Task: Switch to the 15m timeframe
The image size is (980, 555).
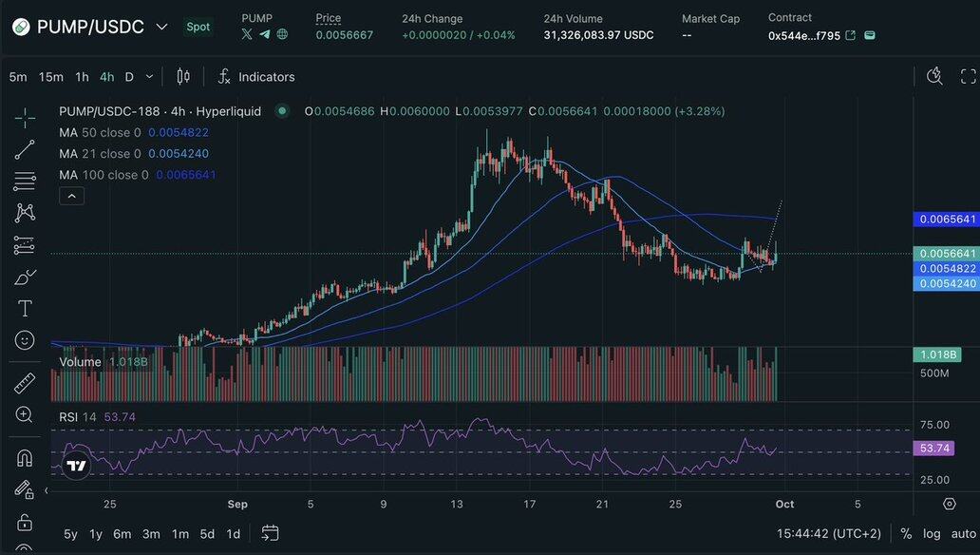Action: pyautogui.click(x=50, y=77)
